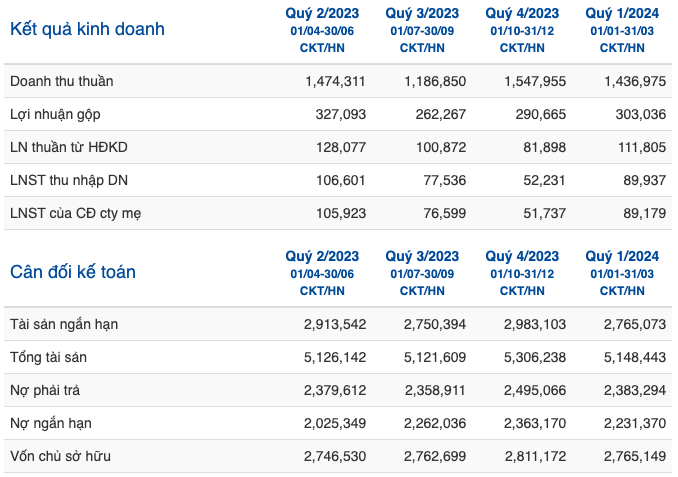Click the LNST của CĐ cty mẹ label
The width and height of the screenshot is (678, 477).
[75, 214]
